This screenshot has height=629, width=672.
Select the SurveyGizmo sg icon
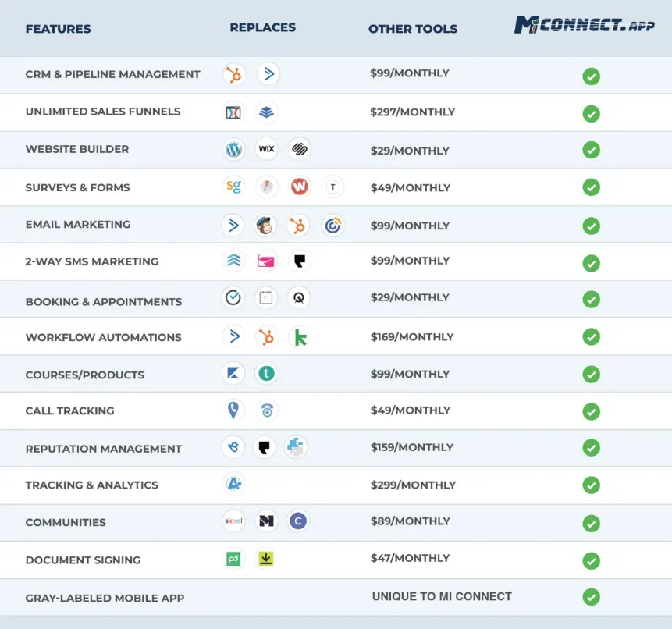233,187
